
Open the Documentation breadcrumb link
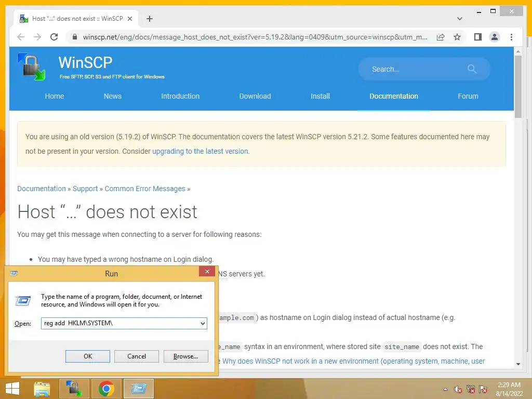[x=42, y=189]
